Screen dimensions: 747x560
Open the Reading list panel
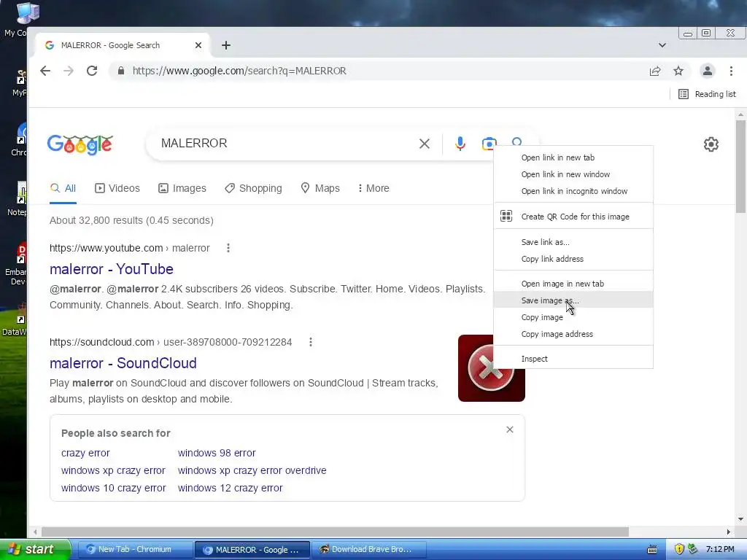click(707, 94)
